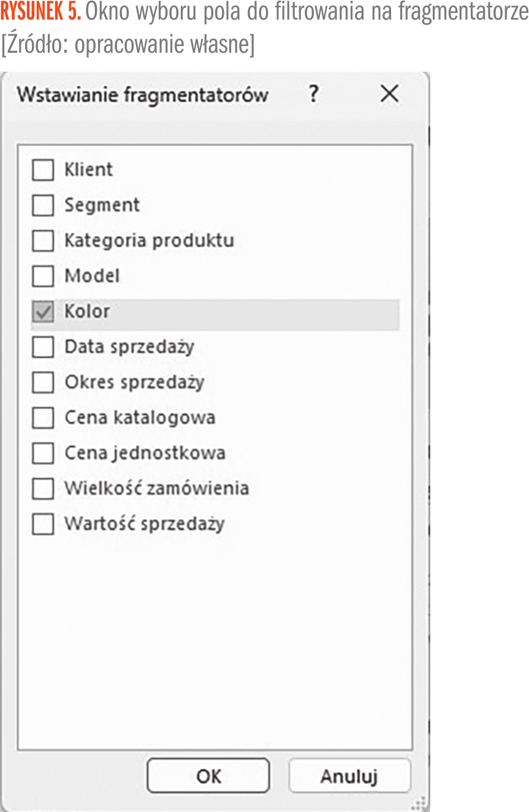The width and height of the screenshot is (529, 812).
Task: Tick the Kategoria produktu checkbox
Action: pyautogui.click(x=43, y=241)
